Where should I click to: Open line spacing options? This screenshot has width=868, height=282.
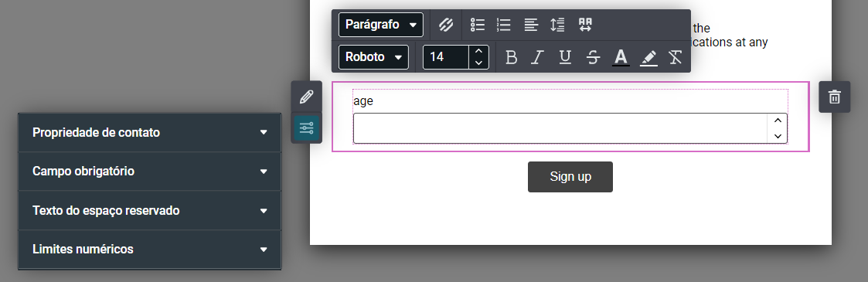point(557,24)
